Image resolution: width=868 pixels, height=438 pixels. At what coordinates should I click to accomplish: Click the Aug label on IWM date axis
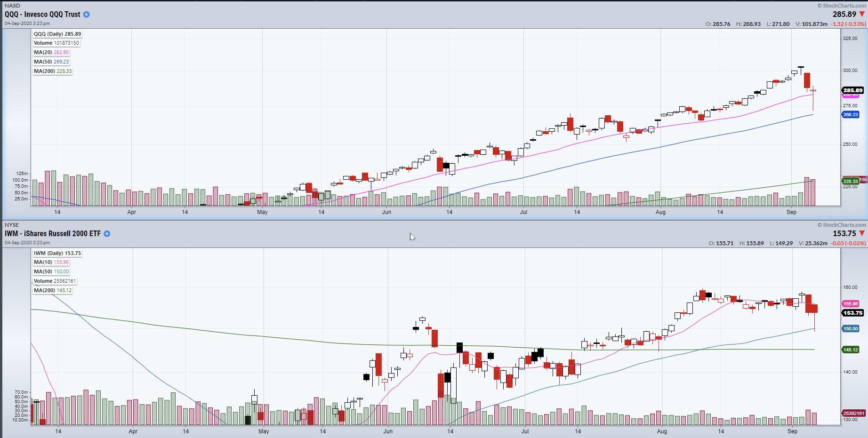(662, 431)
